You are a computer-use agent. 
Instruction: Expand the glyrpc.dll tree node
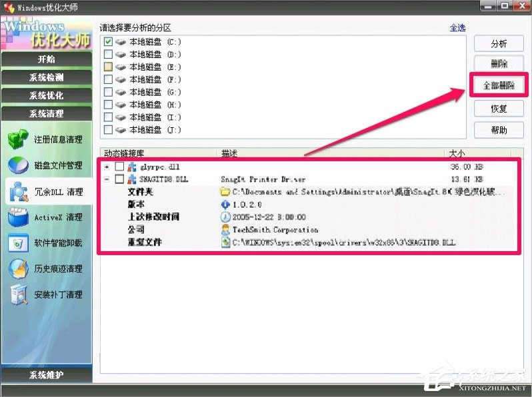[x=107, y=167]
